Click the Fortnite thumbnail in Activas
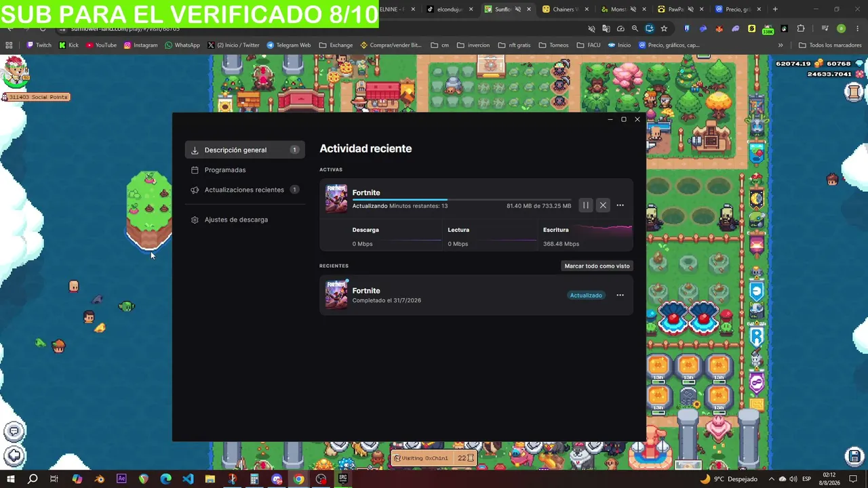This screenshot has height=488, width=868. pos(336,199)
